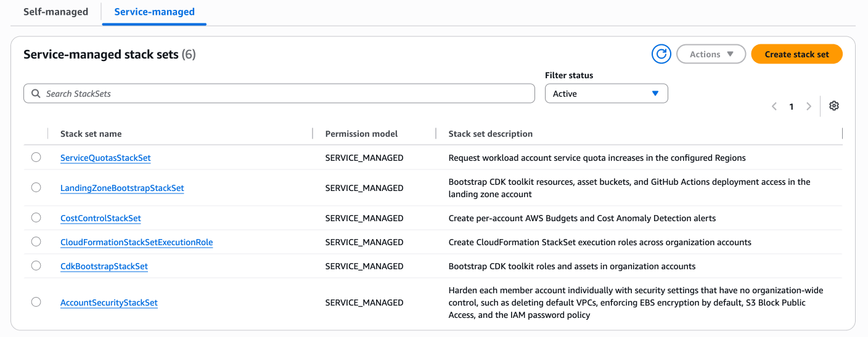Select ServiceQuotasStackSet radio button

[x=36, y=157]
